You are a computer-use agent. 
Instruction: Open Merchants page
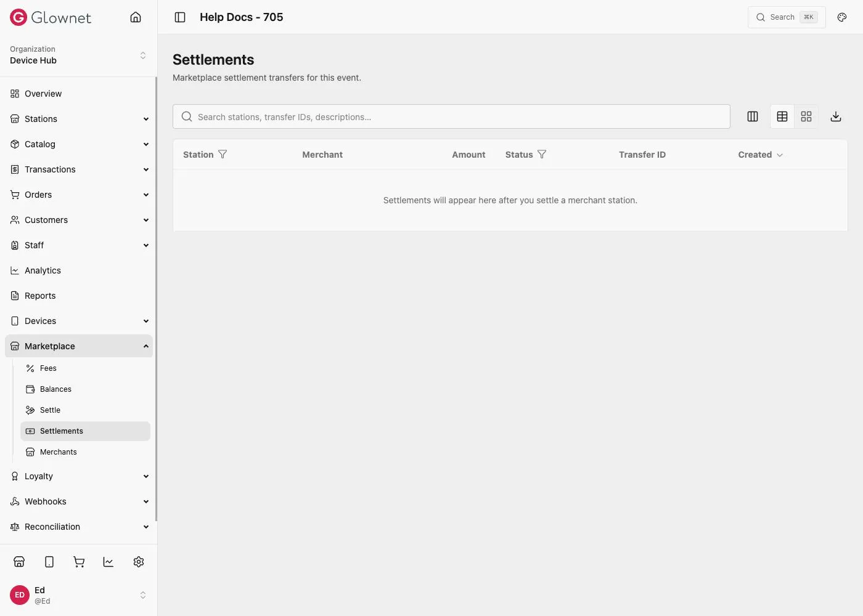click(x=85, y=452)
